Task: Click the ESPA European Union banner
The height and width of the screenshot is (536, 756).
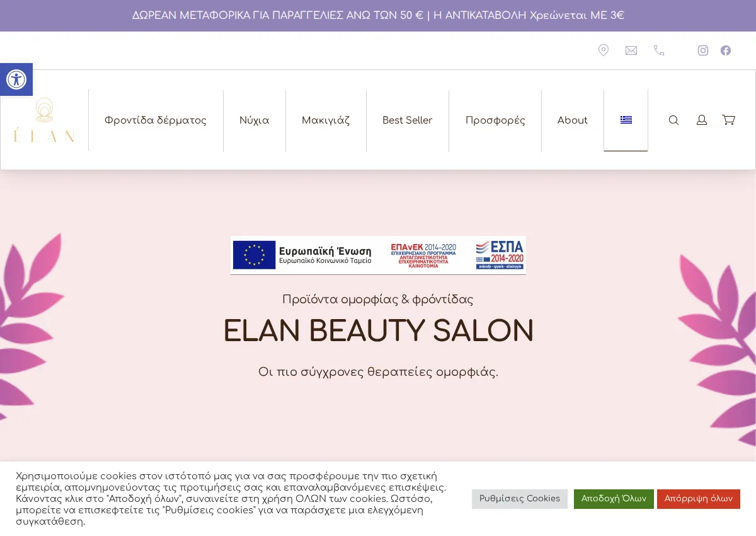Action: tap(378, 255)
